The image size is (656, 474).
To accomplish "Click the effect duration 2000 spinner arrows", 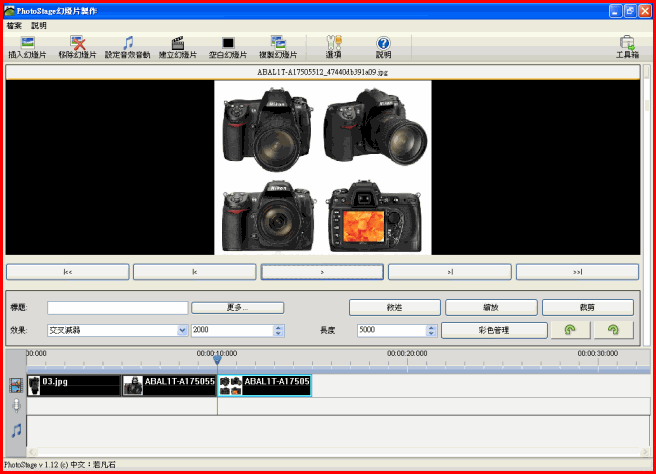I will pyautogui.click(x=279, y=330).
